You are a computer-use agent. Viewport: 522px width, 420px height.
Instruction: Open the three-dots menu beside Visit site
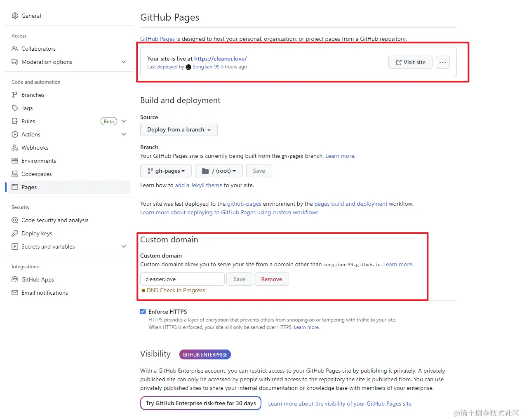coord(443,62)
